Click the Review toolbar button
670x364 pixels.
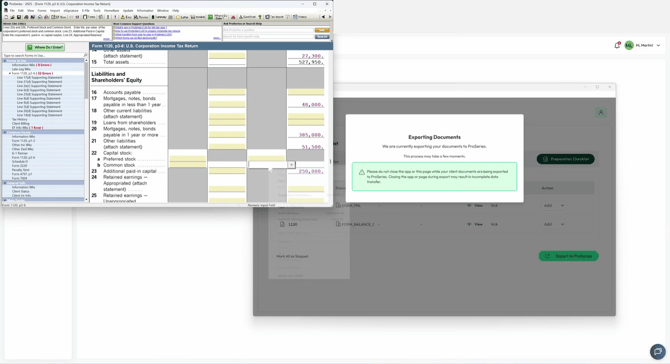point(141,17)
